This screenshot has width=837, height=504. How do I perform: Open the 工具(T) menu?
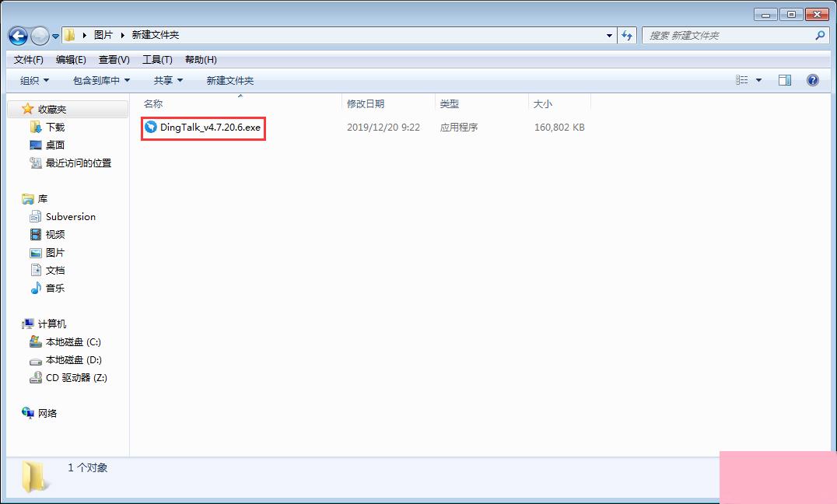(x=157, y=60)
